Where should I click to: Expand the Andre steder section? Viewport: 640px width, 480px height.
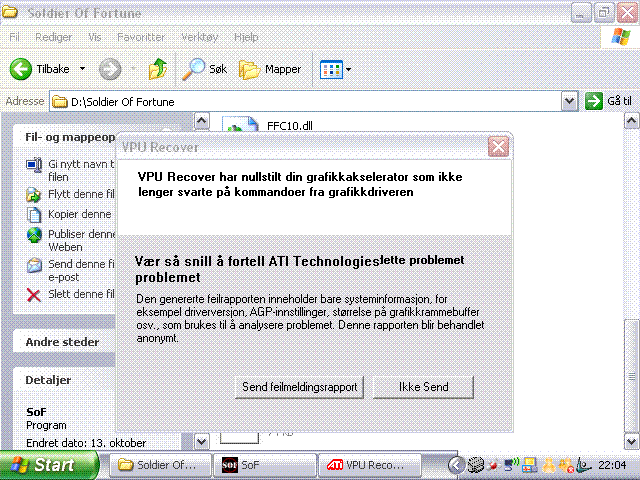click(62, 342)
